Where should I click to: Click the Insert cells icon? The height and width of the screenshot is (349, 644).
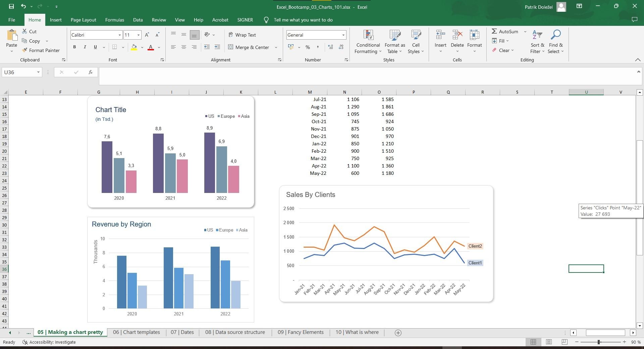pyautogui.click(x=440, y=35)
